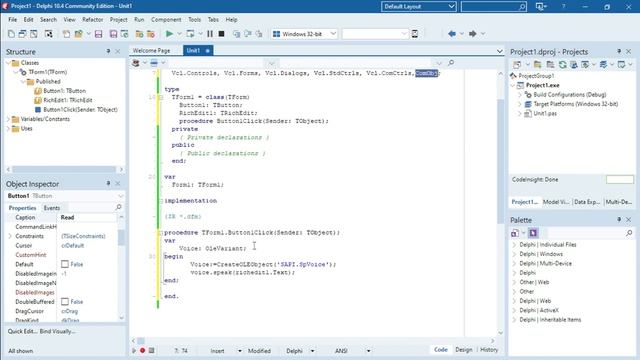Click the device preview icon beside empty combo
The image size is (640, 360).
tap(415, 34)
